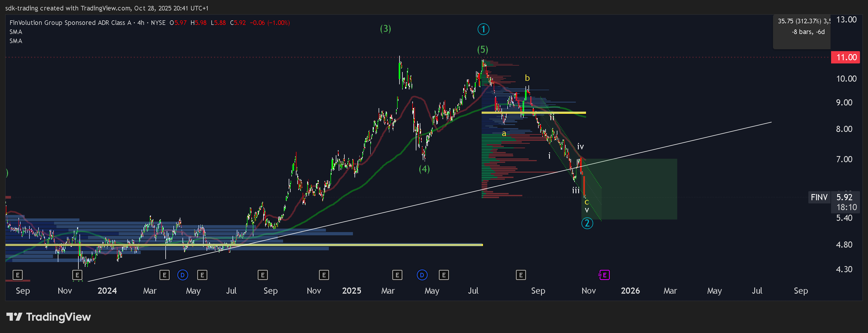Click the earnings E marker near Mar 2024
The image size is (868, 333).
coord(164,275)
